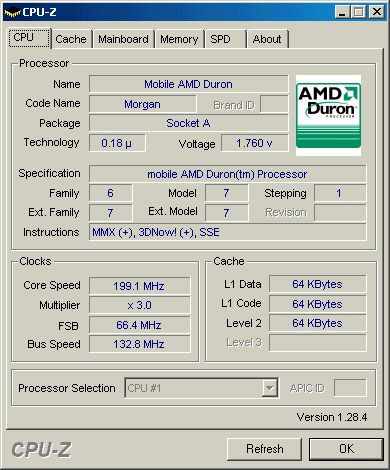Screen dimensions: 390x470
Task: Click the empty Level 3 cache field
Action: point(318,343)
